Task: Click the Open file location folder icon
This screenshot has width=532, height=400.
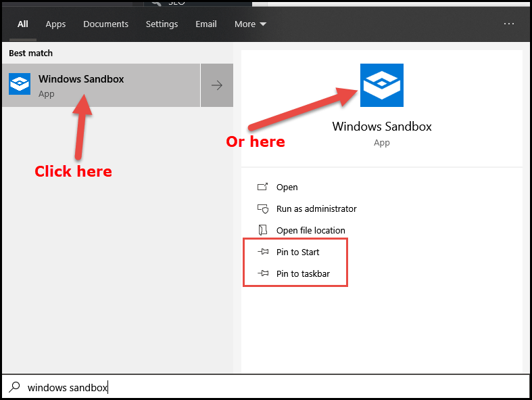Action: click(x=263, y=230)
